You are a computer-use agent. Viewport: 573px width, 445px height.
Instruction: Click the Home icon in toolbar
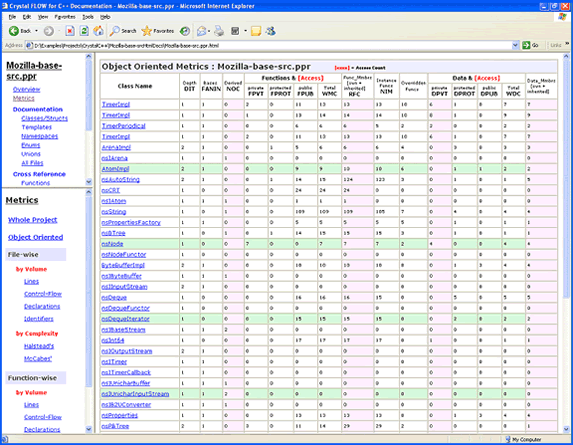[x=98, y=31]
